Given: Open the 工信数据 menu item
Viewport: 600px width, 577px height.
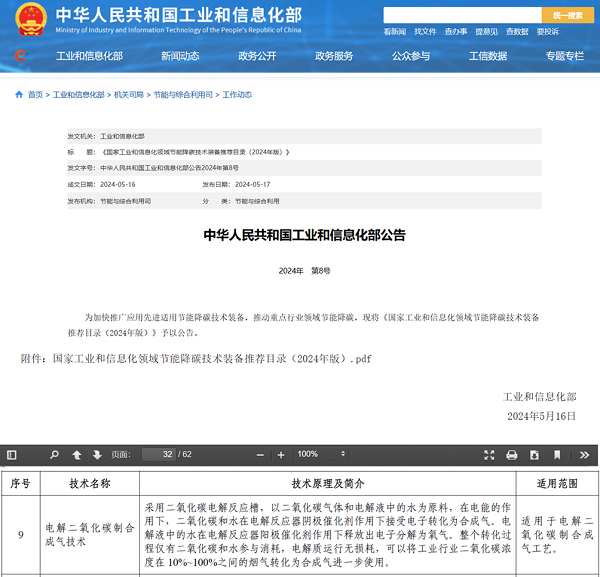Looking at the screenshot, I should point(487,56).
